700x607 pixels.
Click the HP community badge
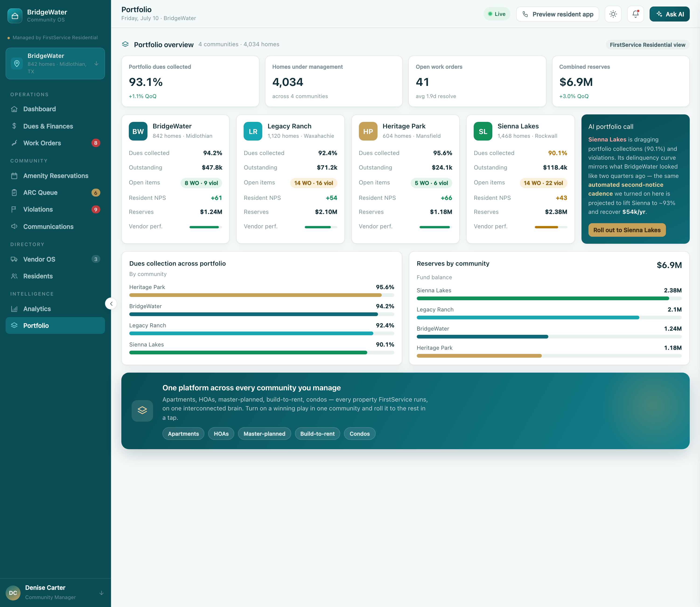[368, 131]
